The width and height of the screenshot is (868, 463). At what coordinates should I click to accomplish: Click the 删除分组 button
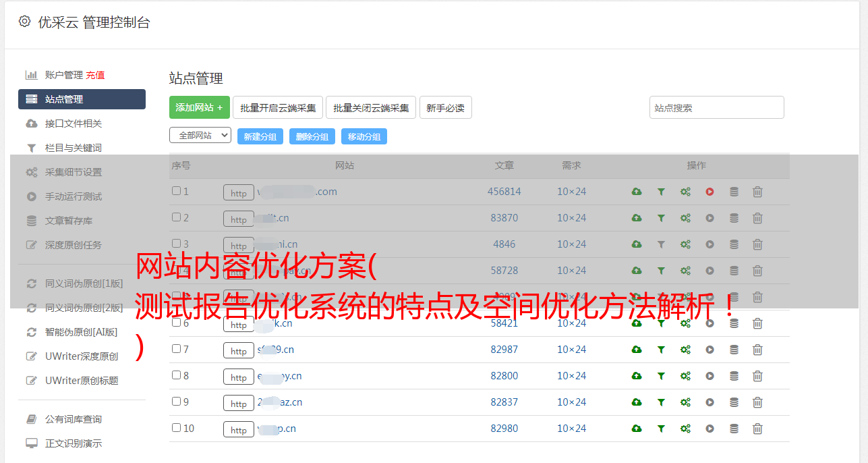312,136
